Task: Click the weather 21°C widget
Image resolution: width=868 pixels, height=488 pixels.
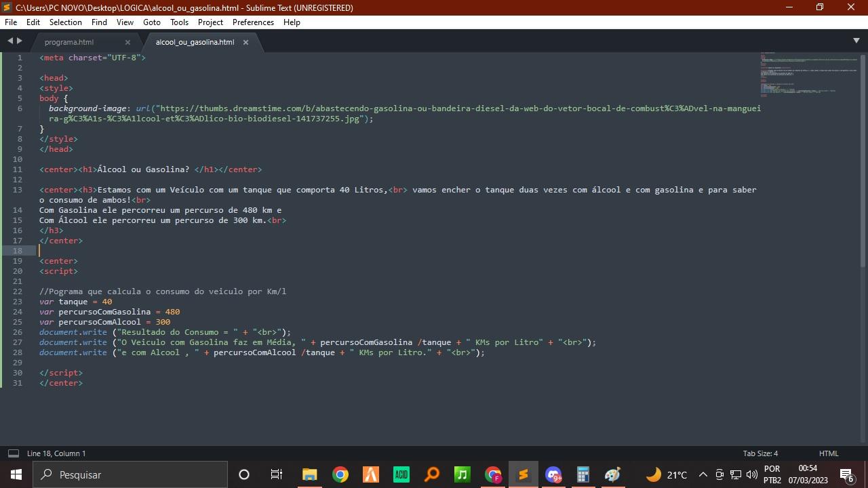Action: (667, 474)
